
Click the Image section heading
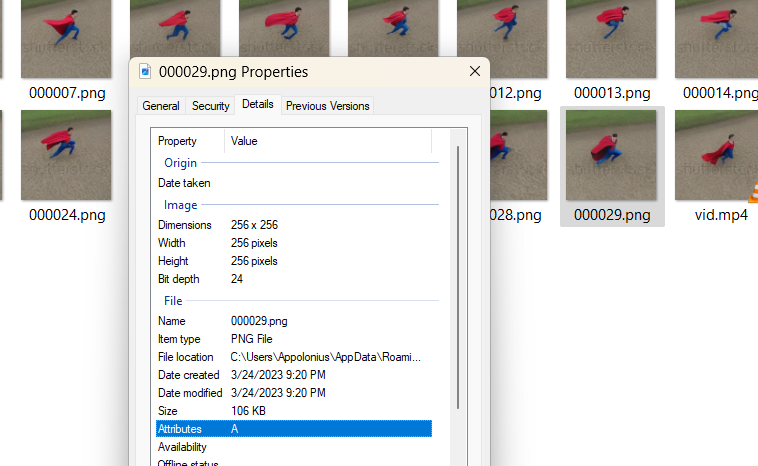[180, 205]
